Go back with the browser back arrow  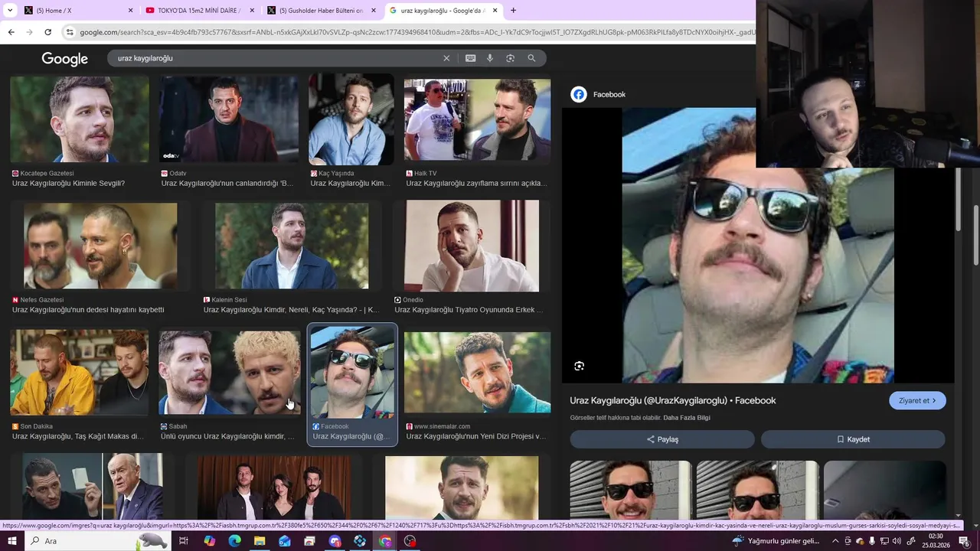pyautogui.click(x=11, y=32)
